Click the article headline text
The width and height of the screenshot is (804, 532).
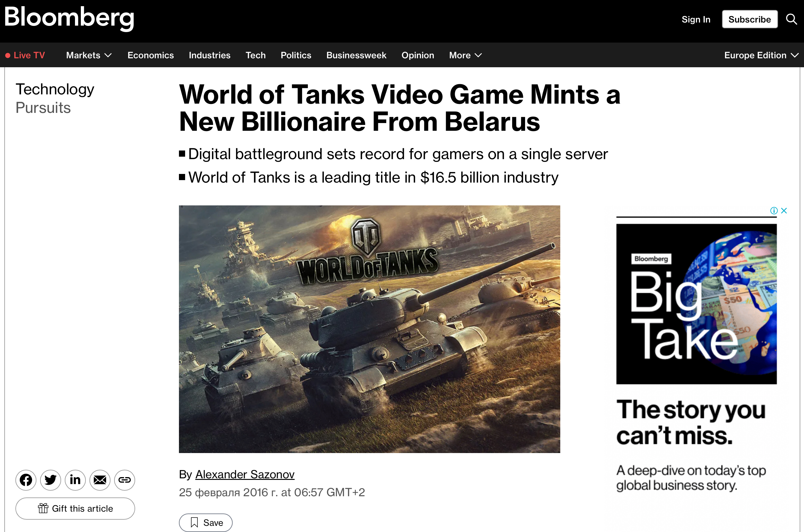[x=400, y=108]
